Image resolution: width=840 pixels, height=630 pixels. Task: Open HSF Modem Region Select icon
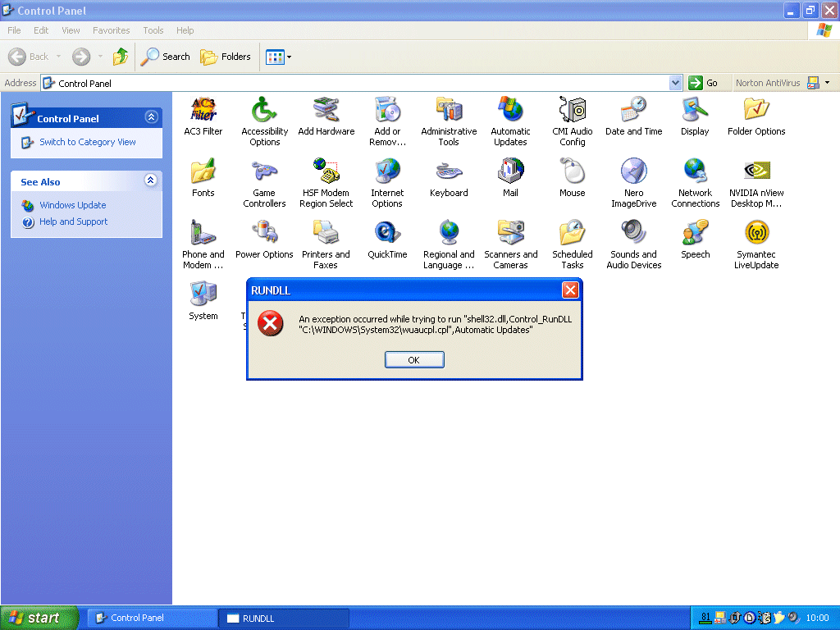click(x=326, y=171)
